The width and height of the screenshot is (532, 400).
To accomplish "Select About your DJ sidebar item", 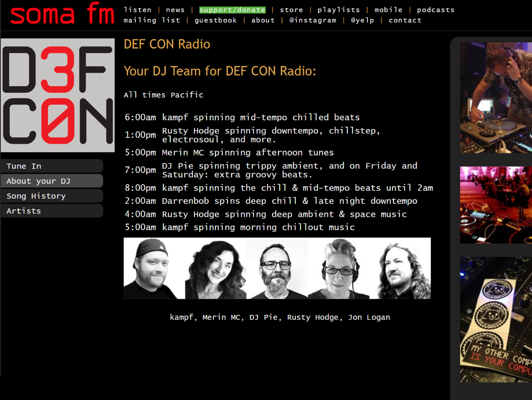I will coord(52,181).
